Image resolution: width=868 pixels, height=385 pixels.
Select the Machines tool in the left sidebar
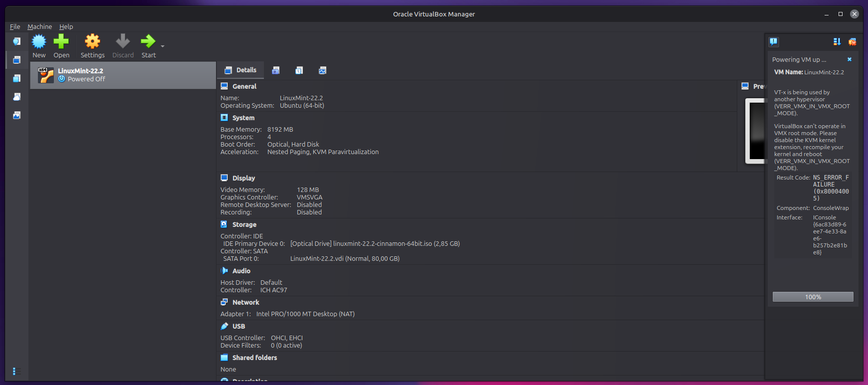17,60
